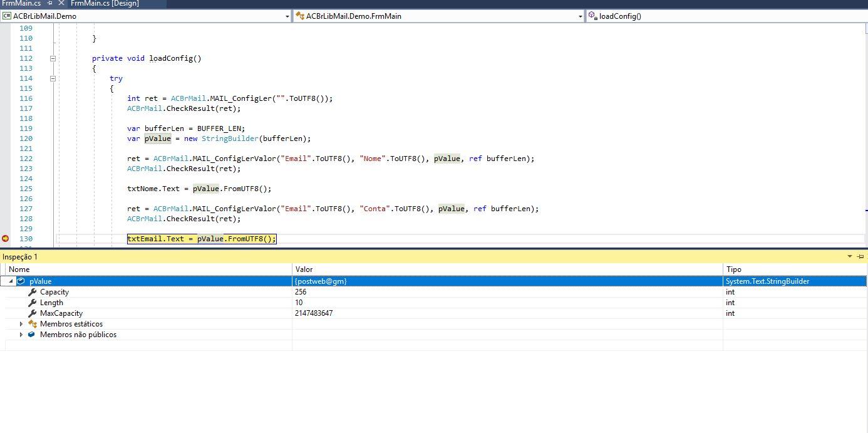This screenshot has height=433, width=868.
Task: Click the wrench icon beside MaxCapacity
Action: 32,313
